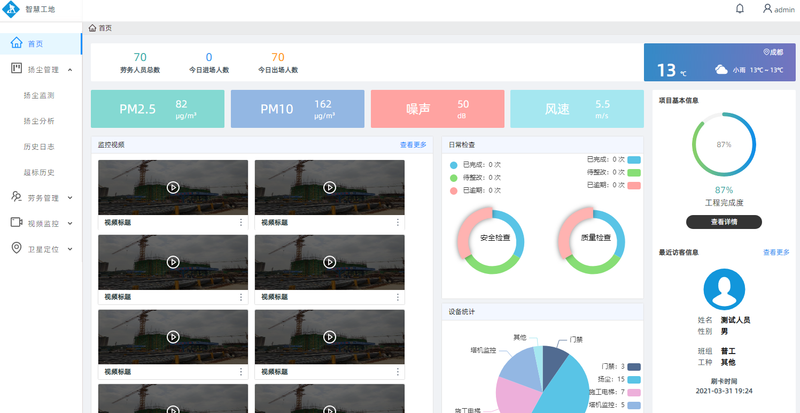
Task: Collapse the 扬尘管理 menu chevron
Action: coord(70,70)
